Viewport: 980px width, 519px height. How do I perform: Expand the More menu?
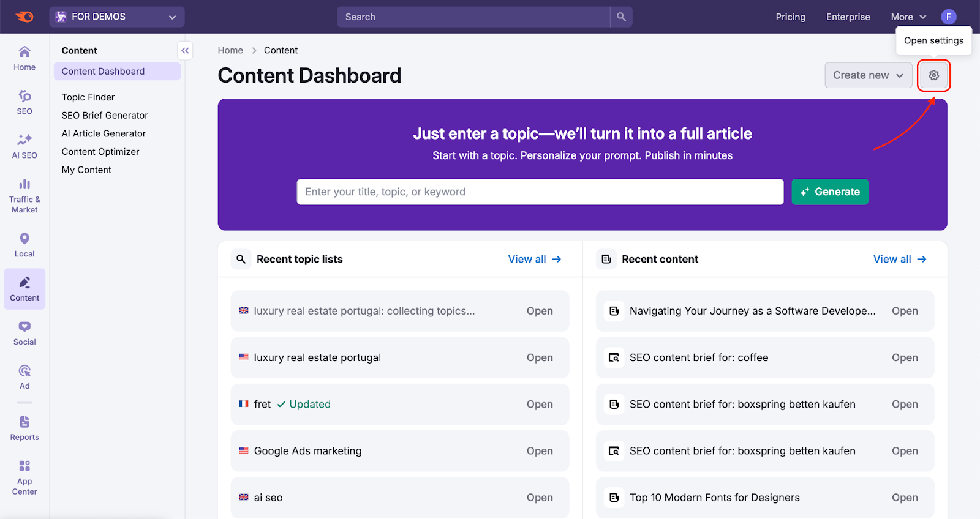[x=908, y=17]
